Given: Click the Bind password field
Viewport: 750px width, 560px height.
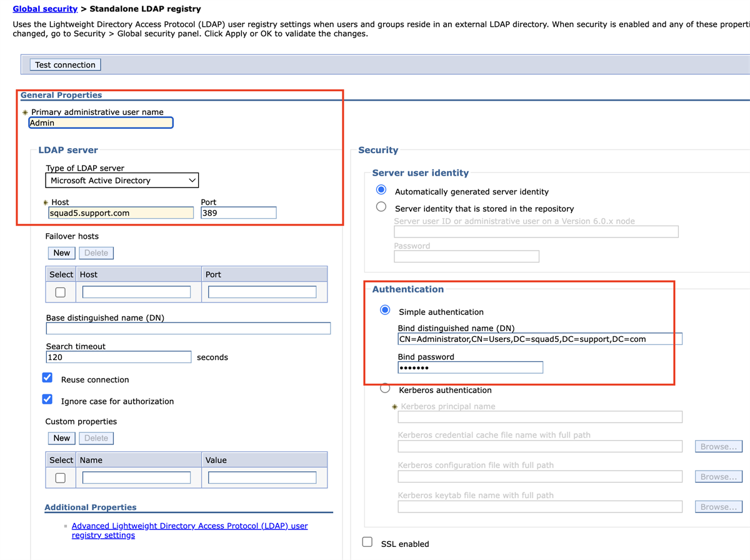Looking at the screenshot, I should 470,367.
